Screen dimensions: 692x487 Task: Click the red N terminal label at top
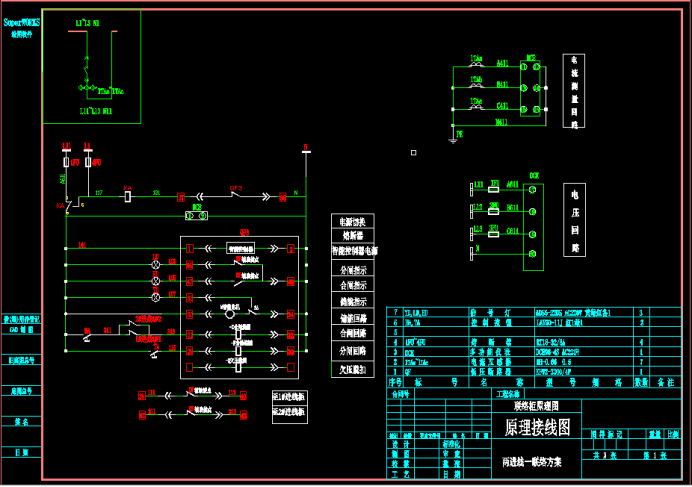tap(305, 147)
